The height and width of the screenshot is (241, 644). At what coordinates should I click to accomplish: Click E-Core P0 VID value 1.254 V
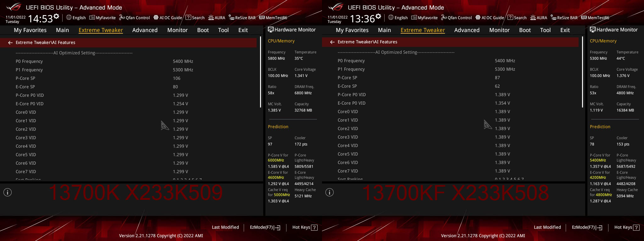click(180, 104)
